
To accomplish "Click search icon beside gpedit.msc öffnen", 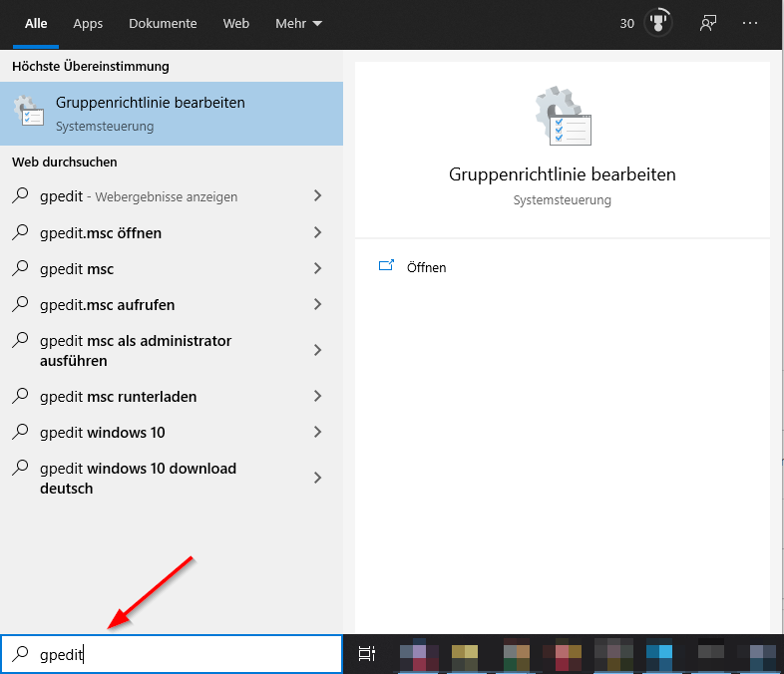I will (x=20, y=232).
